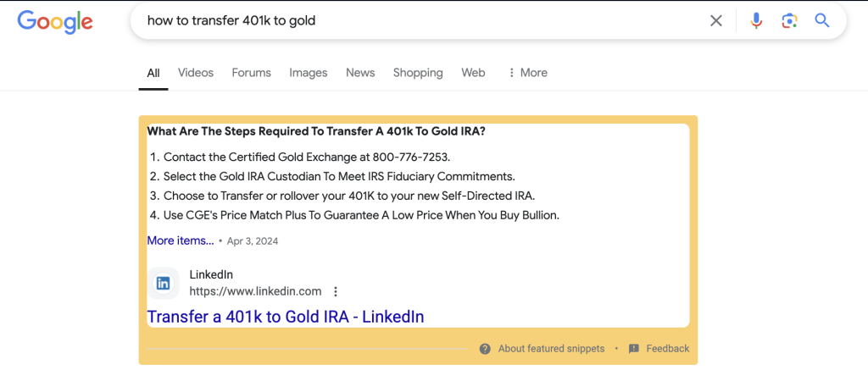This screenshot has width=868, height=381.
Task: Click the Google logo
Action: pos(55,21)
